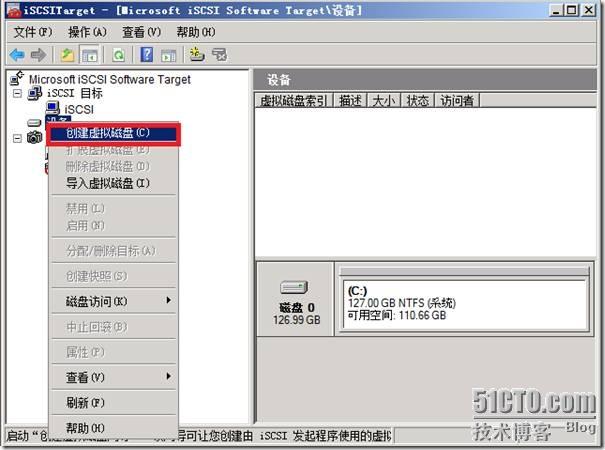
Task: Select the 磁盘 0 disk icon
Action: [x=294, y=287]
